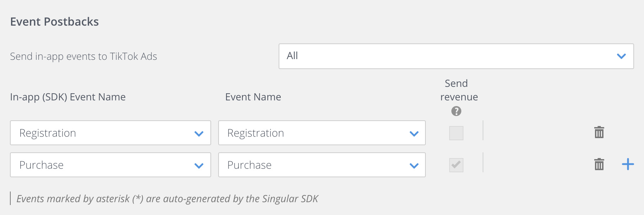Click the 'Event Name' column header
Image resolution: width=644 pixels, height=215 pixels.
(x=253, y=97)
